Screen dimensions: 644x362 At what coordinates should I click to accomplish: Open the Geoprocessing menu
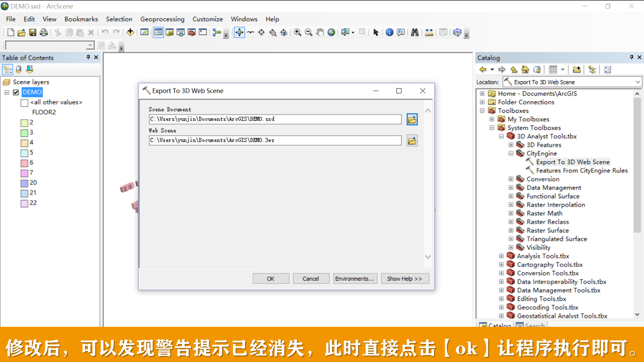[162, 19]
